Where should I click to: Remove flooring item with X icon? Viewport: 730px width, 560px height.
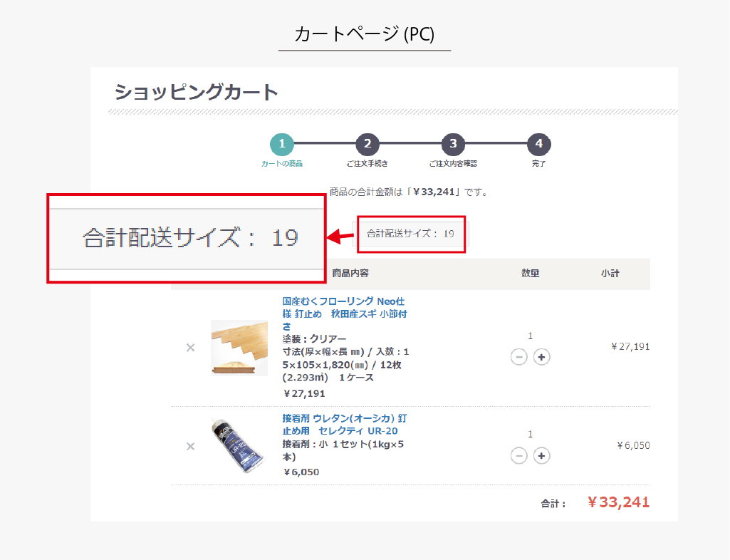point(190,348)
